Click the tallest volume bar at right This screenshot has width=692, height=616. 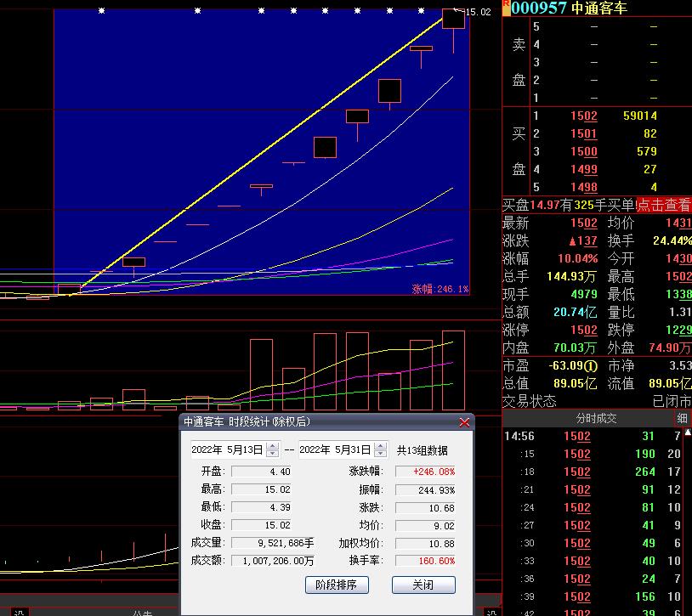[453, 370]
